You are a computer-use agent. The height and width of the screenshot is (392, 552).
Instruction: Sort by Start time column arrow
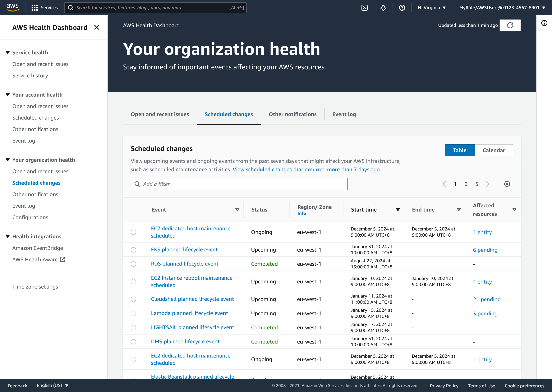tap(398, 210)
